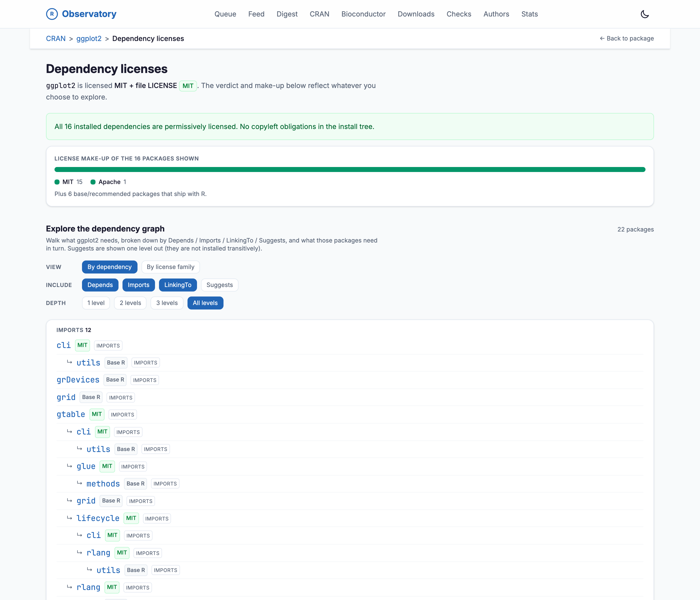Click the 'Explore the dependency graph' heading
The height and width of the screenshot is (600, 700).
coord(105,229)
